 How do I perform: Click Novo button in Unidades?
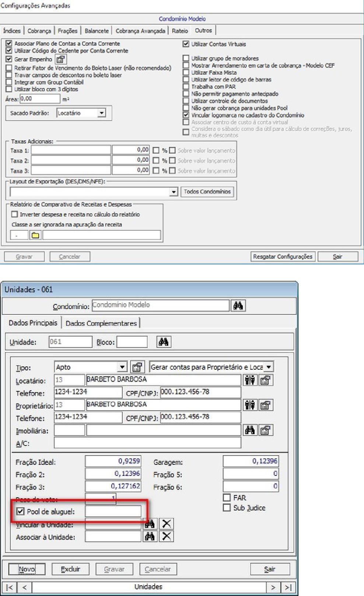[x=27, y=569]
